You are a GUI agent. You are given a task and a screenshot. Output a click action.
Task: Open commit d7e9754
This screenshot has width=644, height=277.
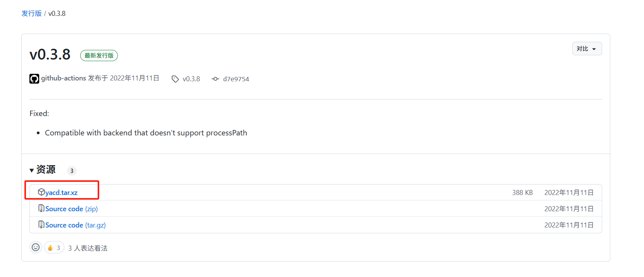click(236, 79)
